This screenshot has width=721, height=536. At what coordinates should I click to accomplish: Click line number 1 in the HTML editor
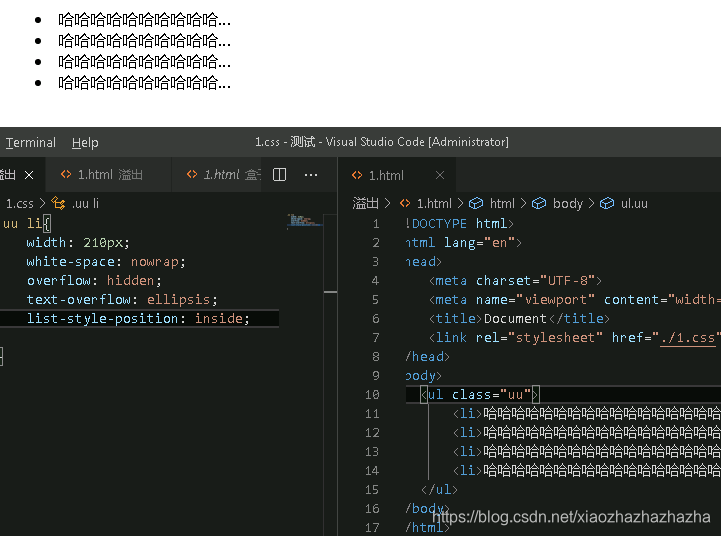tap(376, 224)
